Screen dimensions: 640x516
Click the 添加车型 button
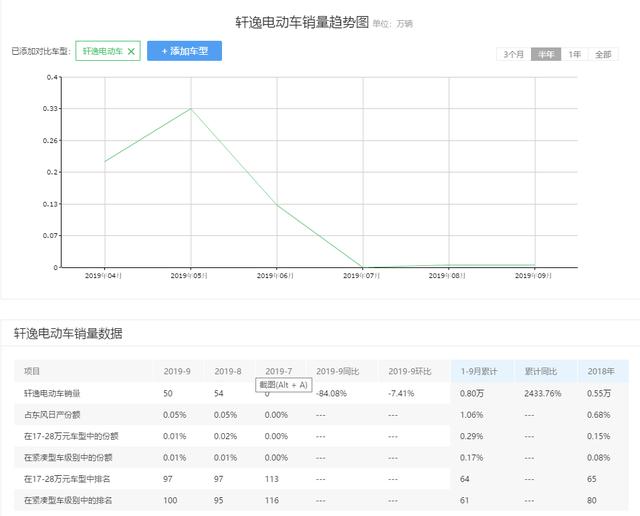click(x=184, y=51)
